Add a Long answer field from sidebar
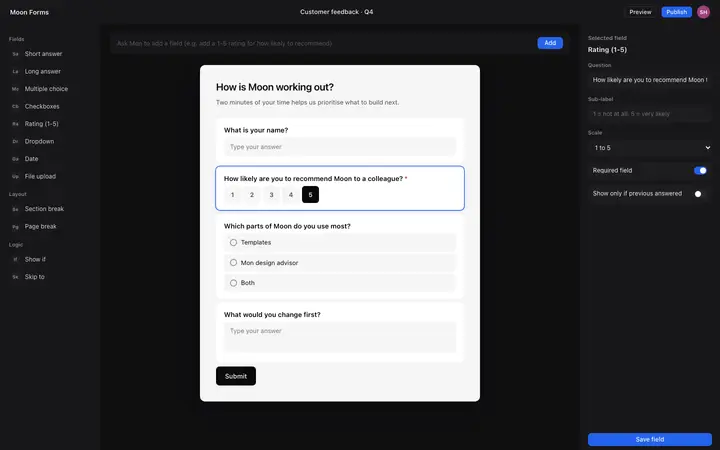This screenshot has width=720, height=450. click(x=50, y=71)
